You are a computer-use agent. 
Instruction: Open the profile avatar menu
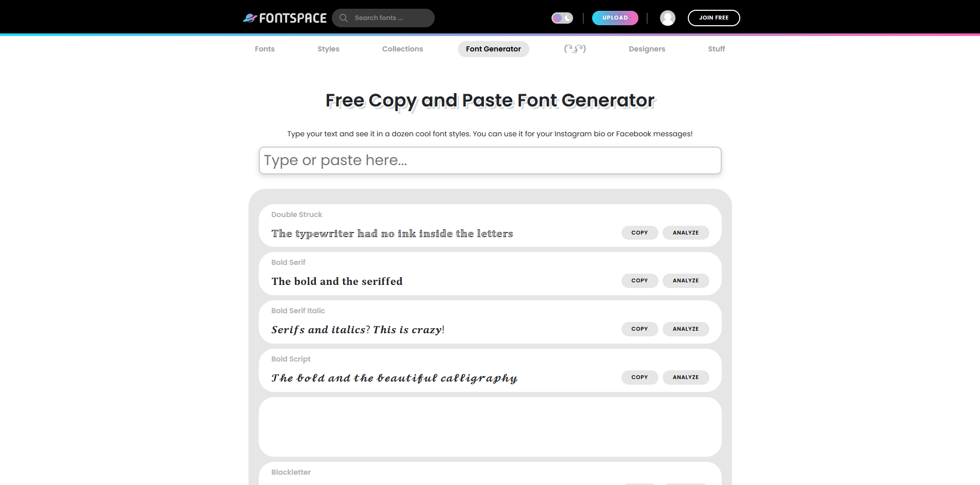[x=667, y=17]
